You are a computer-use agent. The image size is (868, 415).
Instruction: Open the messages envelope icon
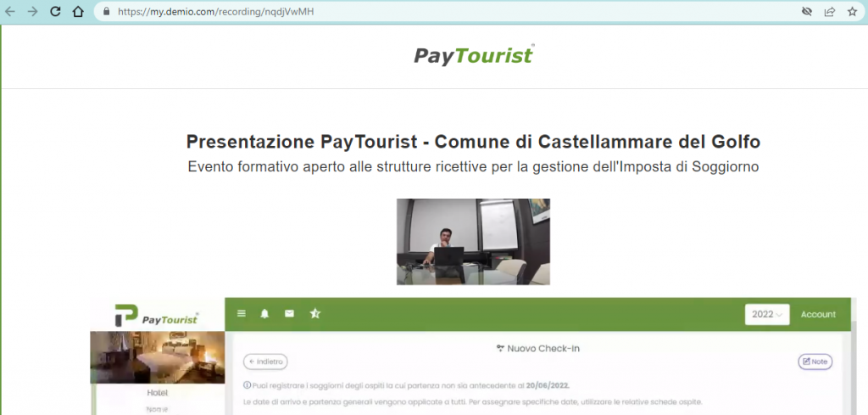pyautogui.click(x=289, y=313)
